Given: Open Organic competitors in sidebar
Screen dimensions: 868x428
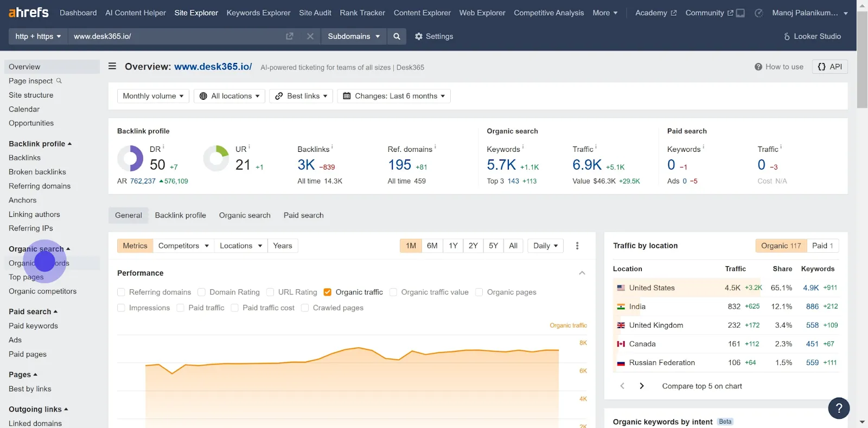Looking at the screenshot, I should (x=43, y=291).
